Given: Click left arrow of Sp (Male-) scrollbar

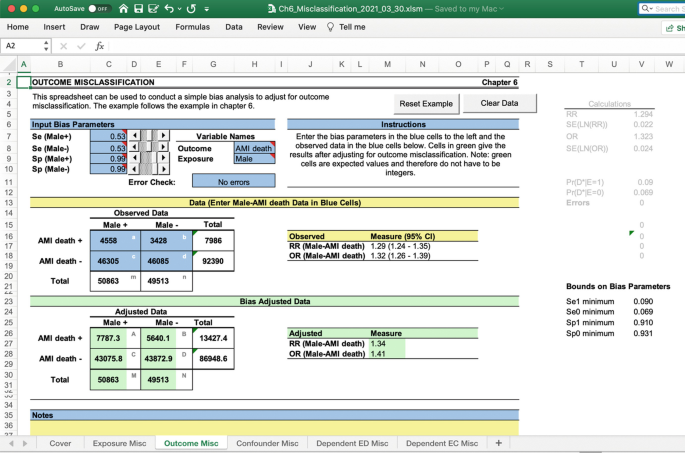Looking at the screenshot, I should pos(134,169).
